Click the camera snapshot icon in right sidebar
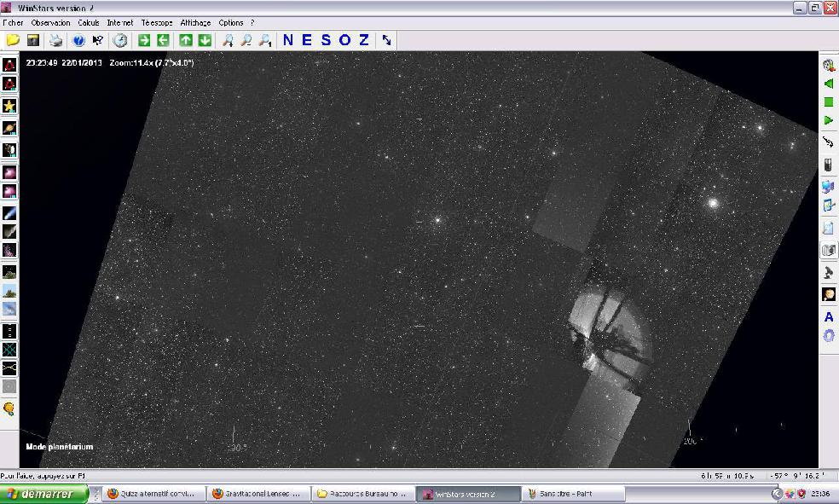The image size is (839, 504). (x=828, y=250)
